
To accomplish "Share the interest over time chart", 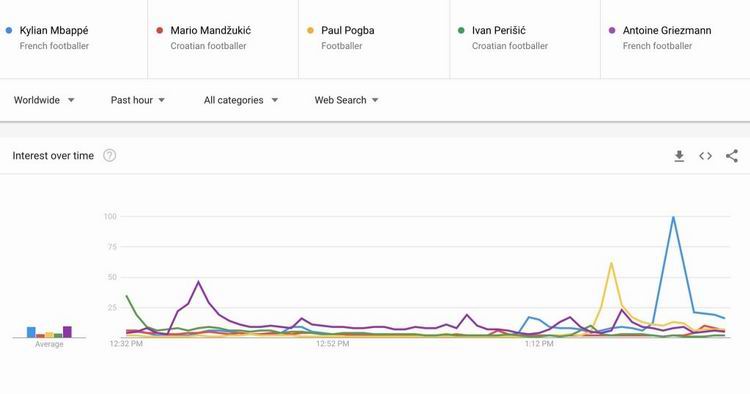I will [x=732, y=156].
